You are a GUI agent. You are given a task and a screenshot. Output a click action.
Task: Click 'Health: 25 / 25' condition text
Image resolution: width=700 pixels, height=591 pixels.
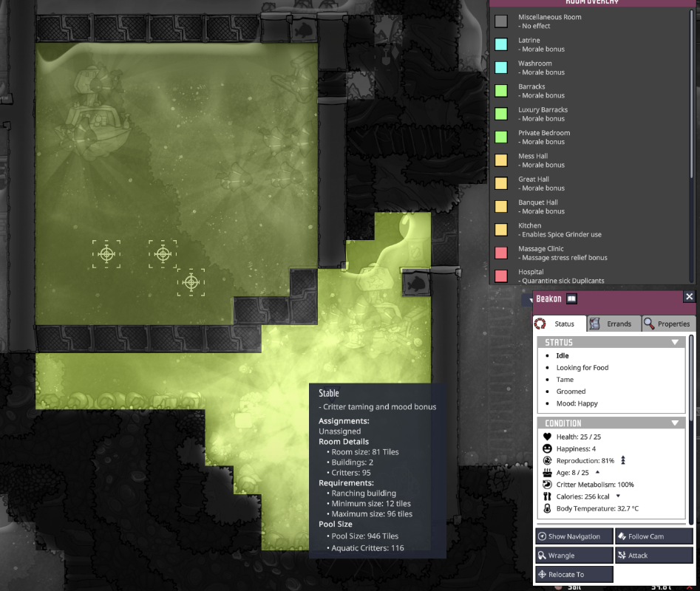tap(579, 437)
